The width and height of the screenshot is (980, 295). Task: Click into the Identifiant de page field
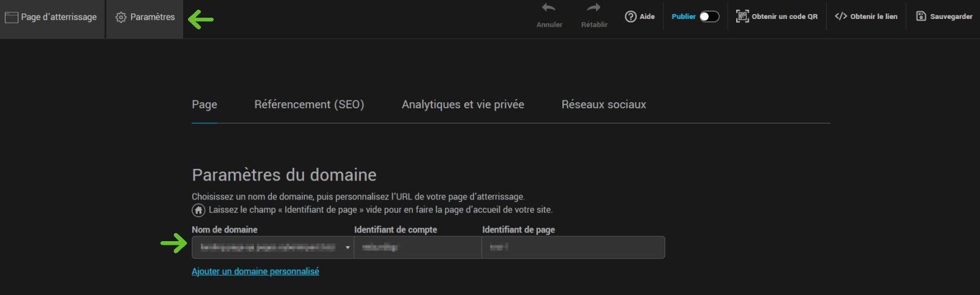tap(573, 247)
